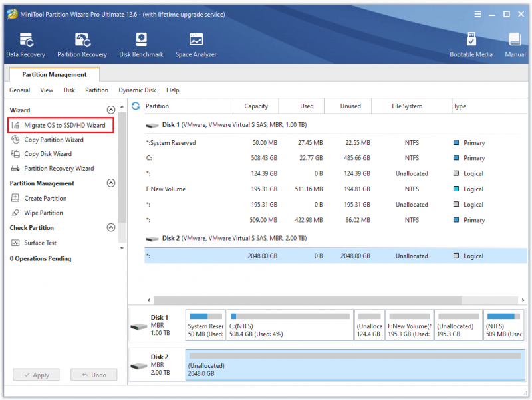
Task: Click the Undo button
Action: coord(94,375)
